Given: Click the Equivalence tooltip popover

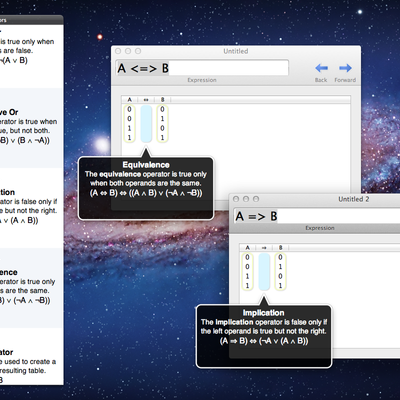Looking at the screenshot, I should point(146,188).
